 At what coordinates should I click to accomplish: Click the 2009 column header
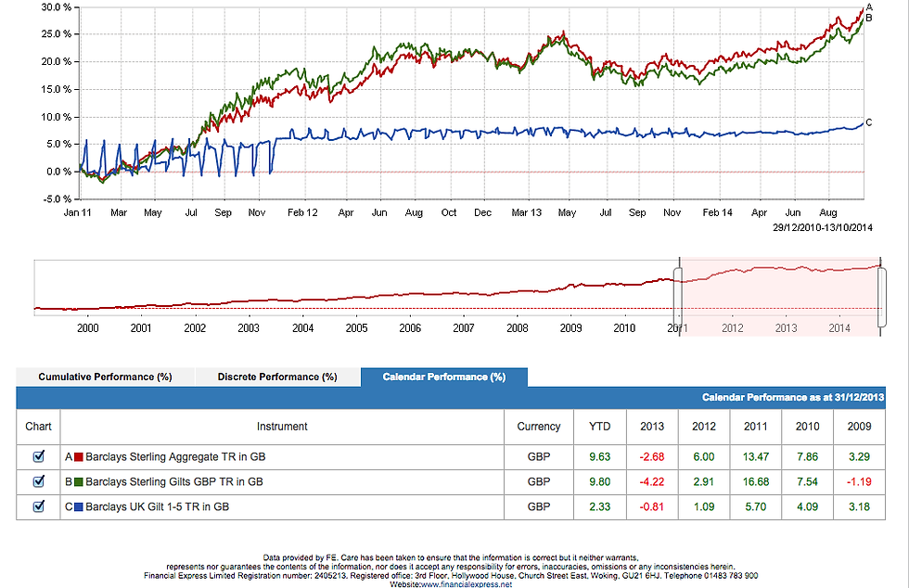859,427
